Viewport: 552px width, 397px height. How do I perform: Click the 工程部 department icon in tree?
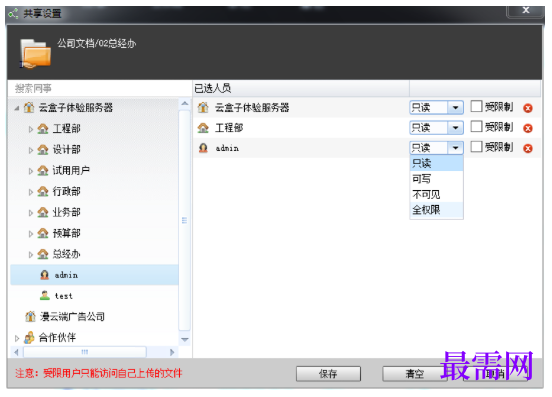pos(43,129)
